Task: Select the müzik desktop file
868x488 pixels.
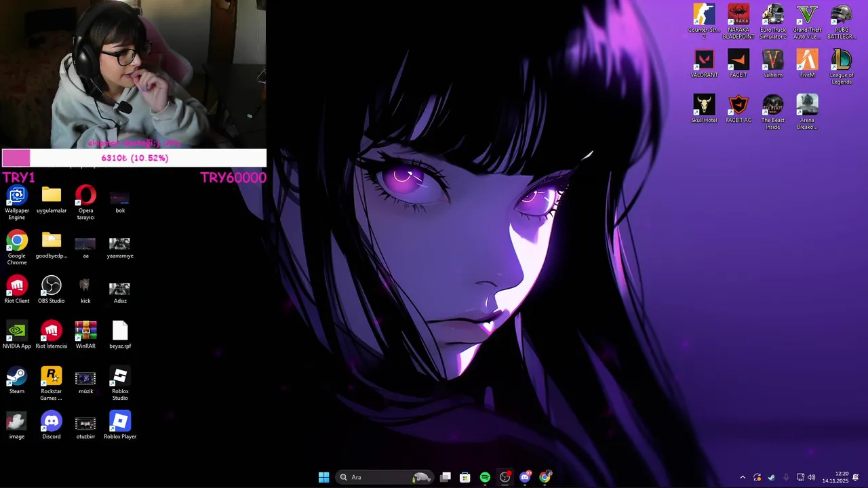Action: point(85,382)
